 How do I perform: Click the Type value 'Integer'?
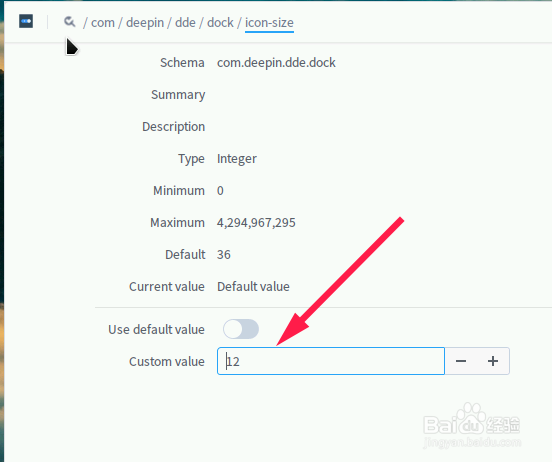[237, 159]
